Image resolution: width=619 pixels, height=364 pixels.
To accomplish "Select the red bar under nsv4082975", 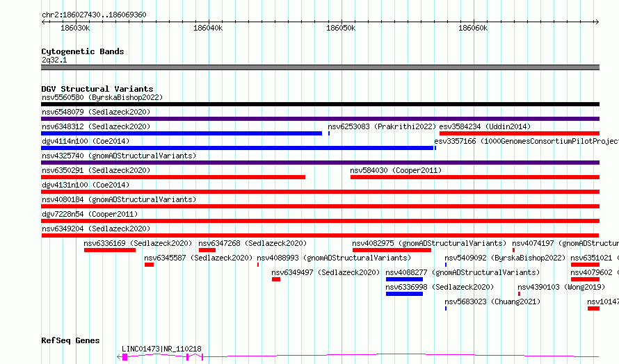I will pyautogui.click(x=392, y=250).
